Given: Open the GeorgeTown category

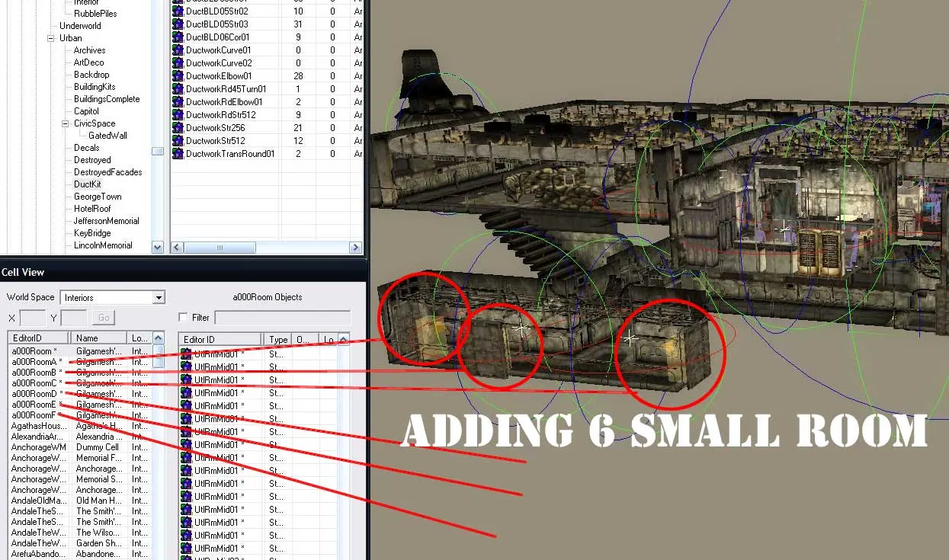Looking at the screenshot, I should point(98,197).
